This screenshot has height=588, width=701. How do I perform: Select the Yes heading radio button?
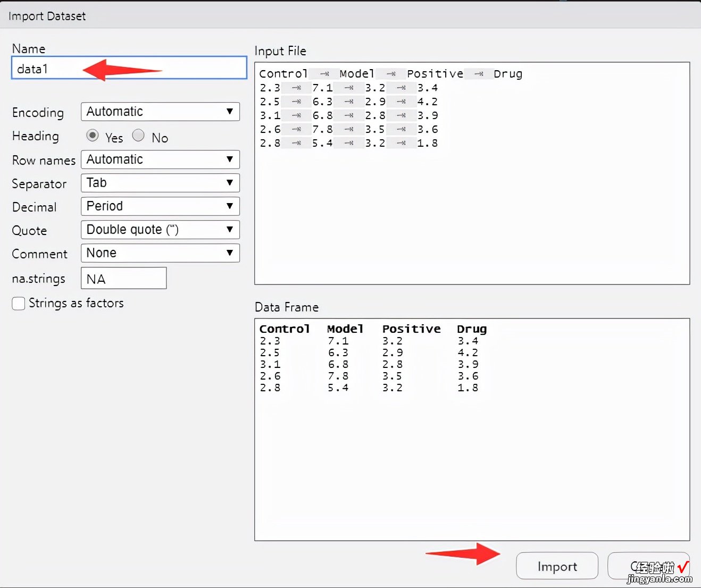(x=93, y=136)
